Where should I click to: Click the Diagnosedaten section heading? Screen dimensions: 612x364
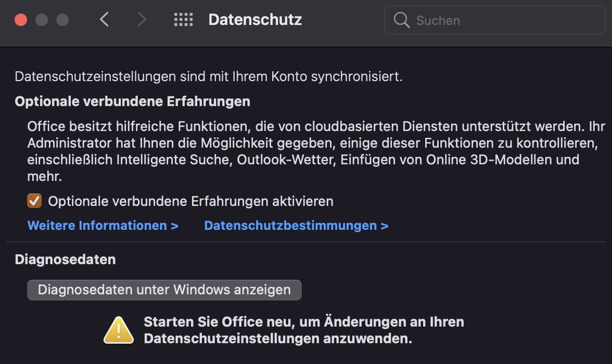tap(65, 259)
